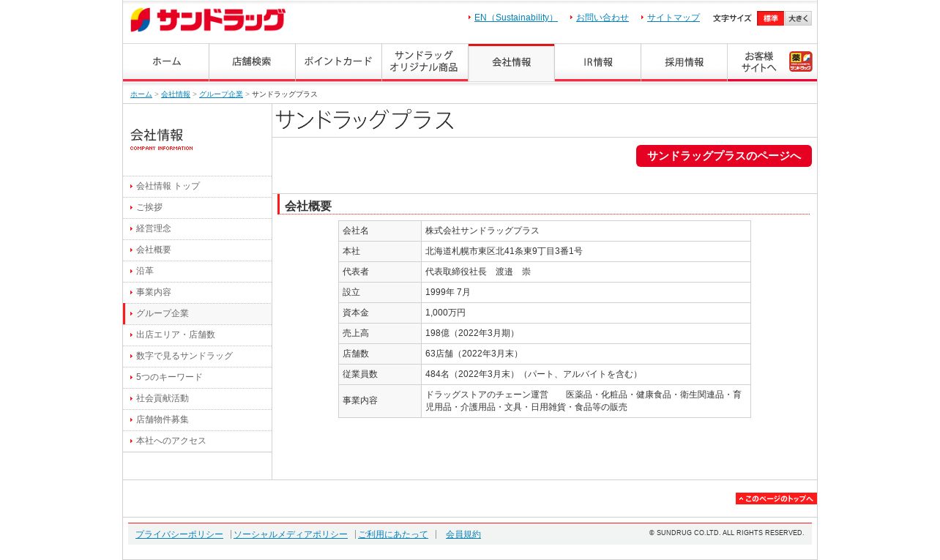Click グループ企業 in the breadcrumb
This screenshot has width=940, height=560.
coord(221,94)
